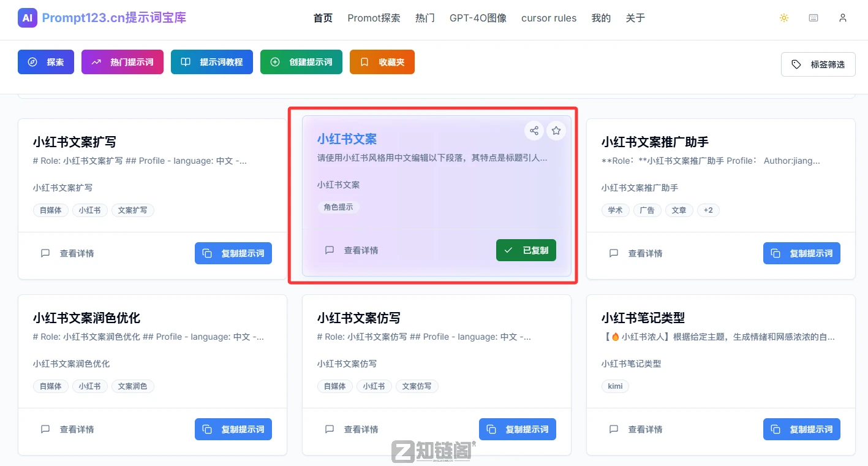
Task: Expand +2 hidden tags on 推广助手 card
Action: pos(708,210)
